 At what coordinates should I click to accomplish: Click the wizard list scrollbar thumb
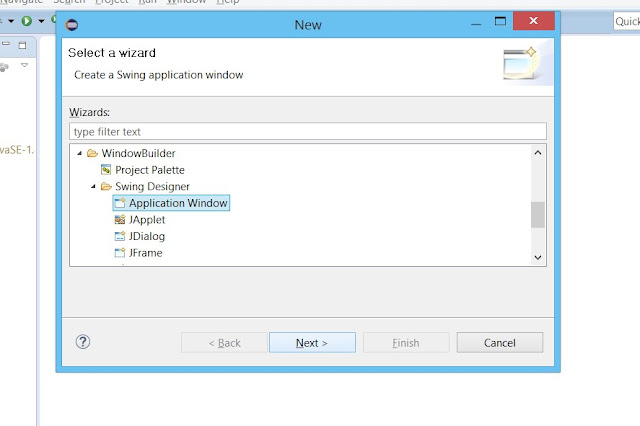pyautogui.click(x=538, y=215)
